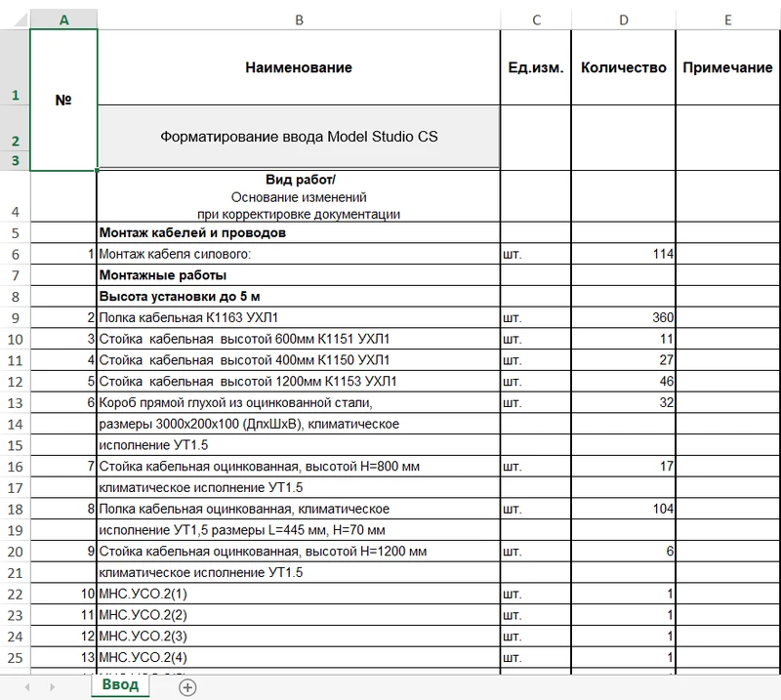Select row 5 header
This screenshot has height=700, width=781.
pos(15,233)
